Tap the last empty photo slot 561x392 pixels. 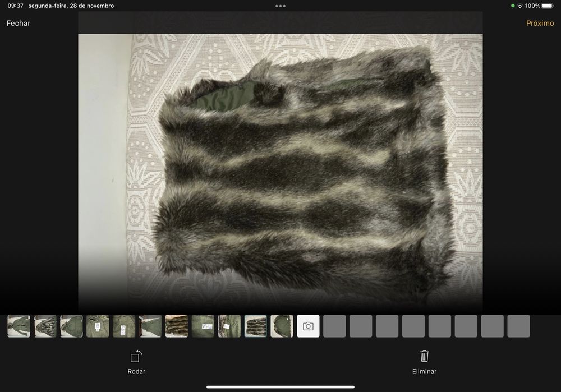click(x=518, y=326)
